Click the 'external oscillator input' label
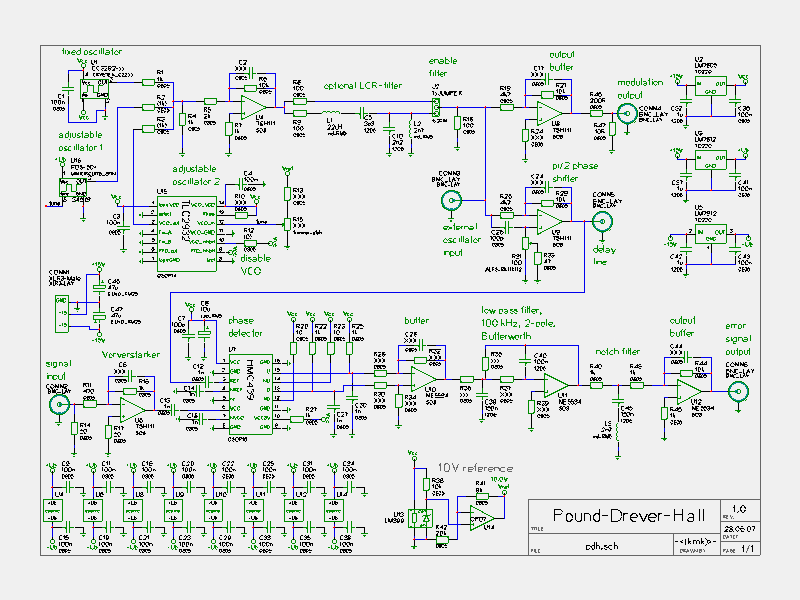 click(462, 240)
